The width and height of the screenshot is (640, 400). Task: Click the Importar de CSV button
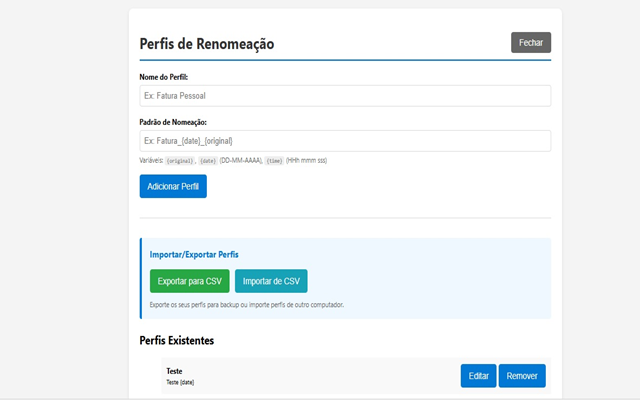(x=271, y=281)
